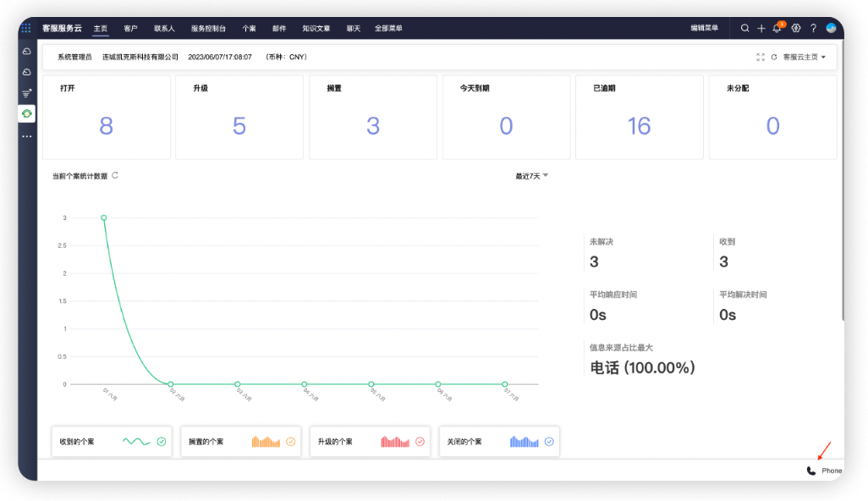This screenshot has width=868, height=501.
Task: Click the 已逾期 card showing 16
Action: [x=639, y=117]
